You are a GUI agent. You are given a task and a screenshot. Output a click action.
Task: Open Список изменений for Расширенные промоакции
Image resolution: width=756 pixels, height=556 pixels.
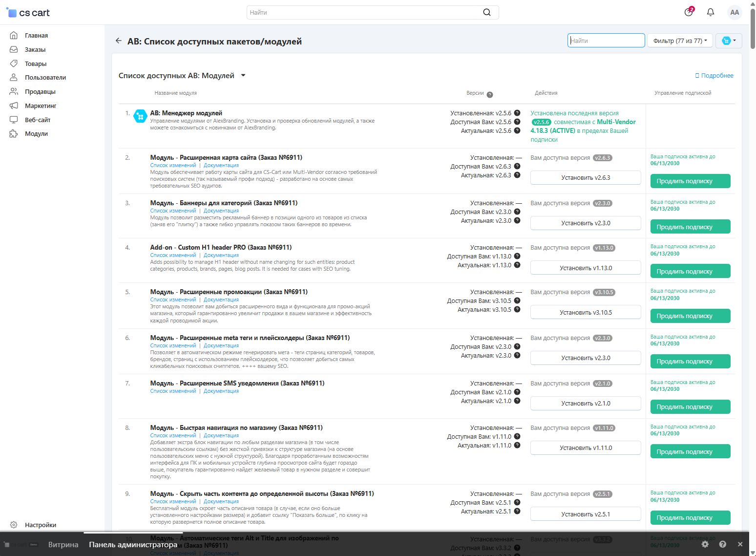tap(173, 299)
